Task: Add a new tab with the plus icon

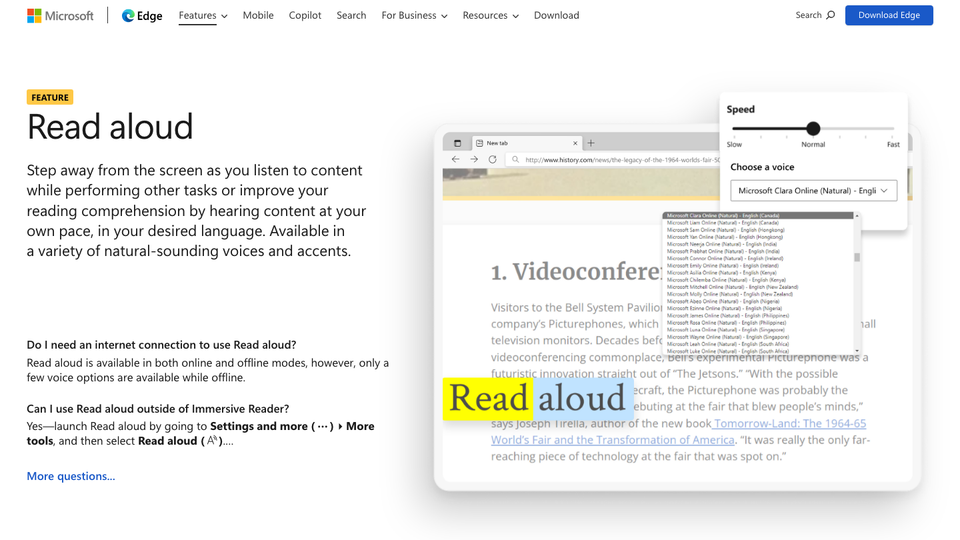Action: coord(591,143)
